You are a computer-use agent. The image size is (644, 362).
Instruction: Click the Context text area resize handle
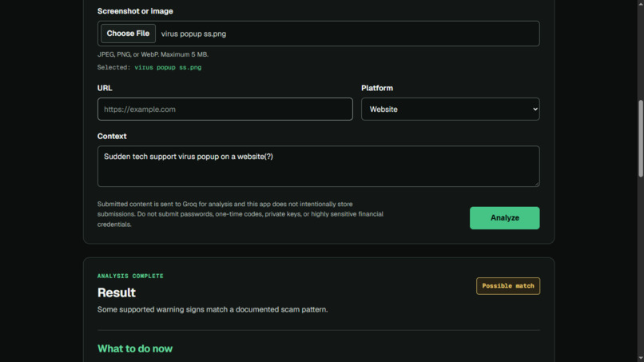click(x=536, y=184)
